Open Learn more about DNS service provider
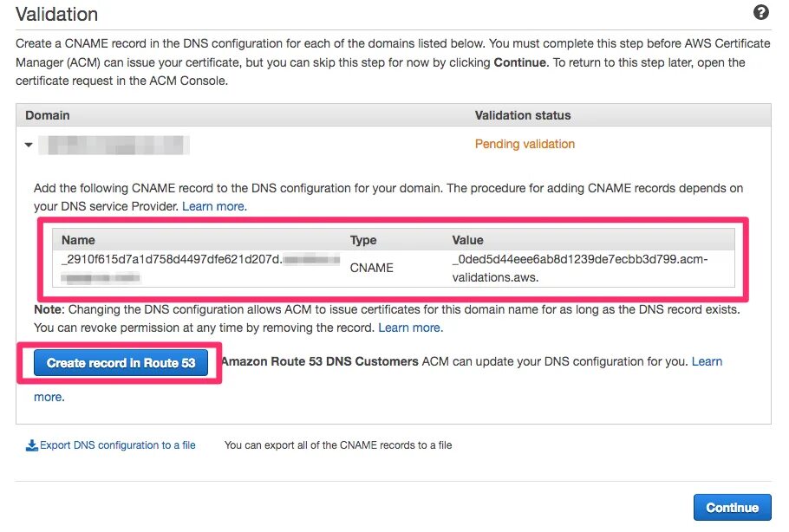Screen dimensions: 789x532 [213, 206]
